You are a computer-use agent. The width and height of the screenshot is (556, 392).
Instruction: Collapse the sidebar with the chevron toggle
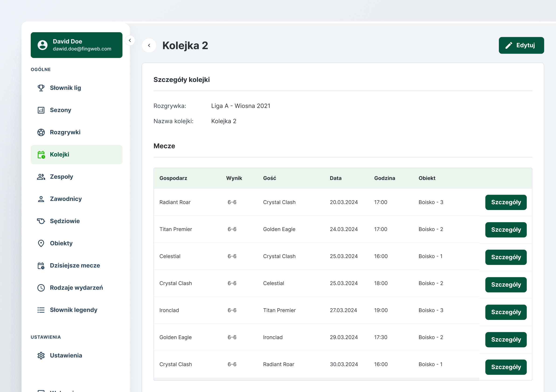click(x=130, y=40)
